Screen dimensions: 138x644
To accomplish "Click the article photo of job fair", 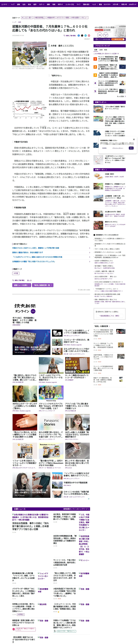I will 29,53.
